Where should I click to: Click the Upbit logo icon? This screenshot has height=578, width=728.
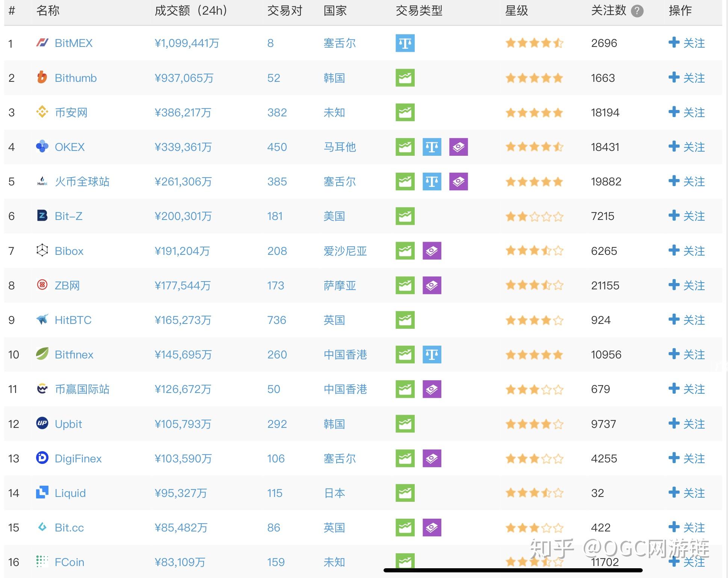pyautogui.click(x=42, y=423)
